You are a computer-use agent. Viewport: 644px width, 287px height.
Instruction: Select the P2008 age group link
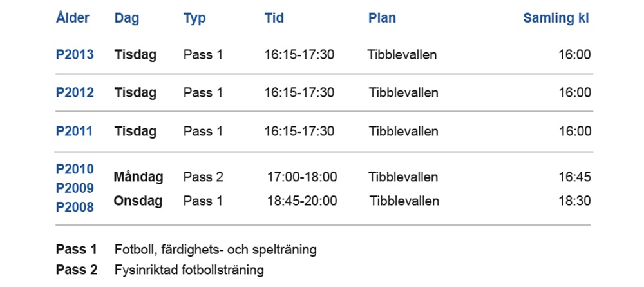(75, 207)
